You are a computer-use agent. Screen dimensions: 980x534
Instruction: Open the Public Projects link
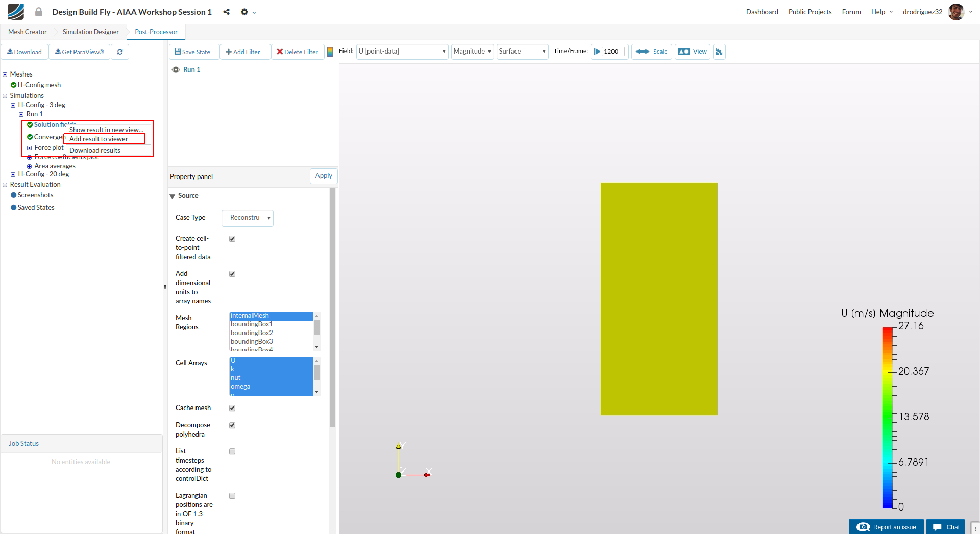point(810,12)
